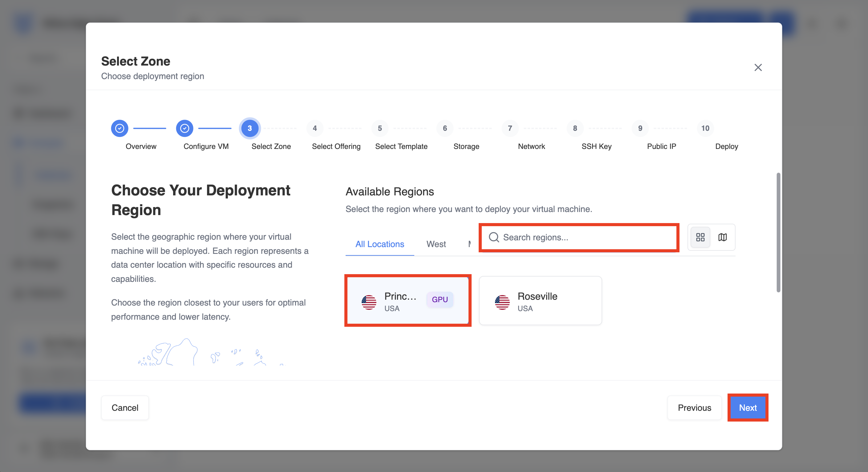Cancel the VM deployment wizard
The height and width of the screenshot is (472, 868).
[x=125, y=408]
